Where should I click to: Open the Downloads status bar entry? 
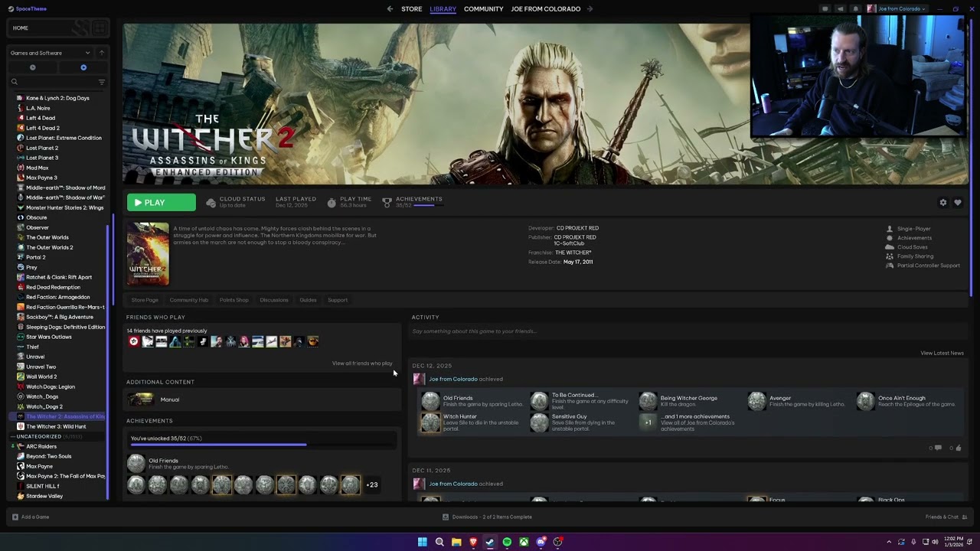pyautogui.click(x=487, y=517)
